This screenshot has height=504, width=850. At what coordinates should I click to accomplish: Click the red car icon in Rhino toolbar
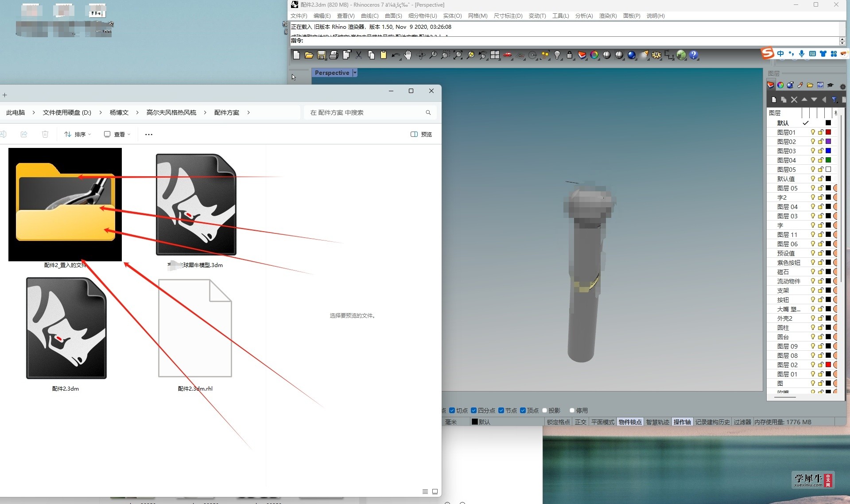pyautogui.click(x=508, y=55)
